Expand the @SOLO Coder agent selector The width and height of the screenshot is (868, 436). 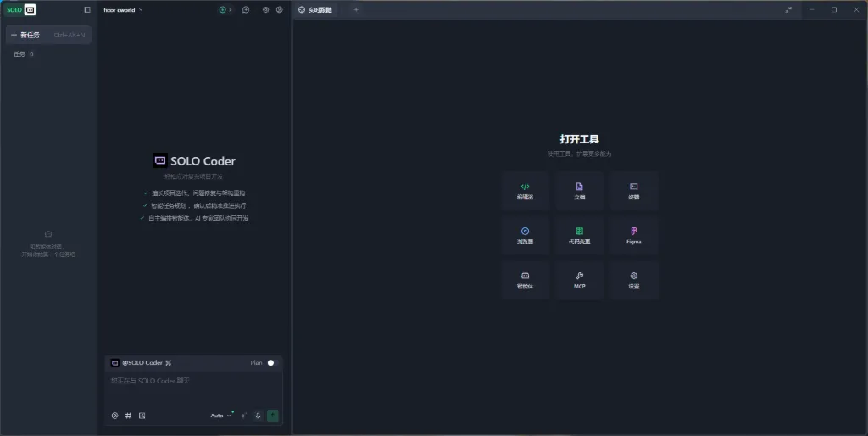(x=142, y=363)
